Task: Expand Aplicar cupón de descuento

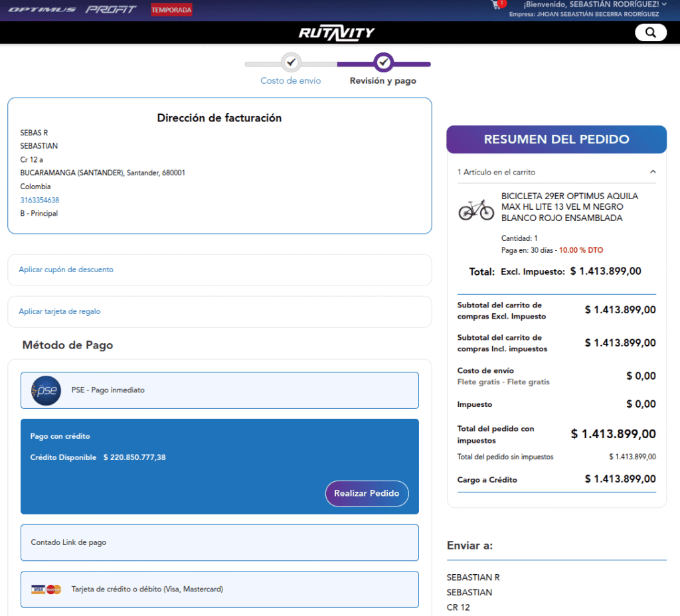Action: 66,269
